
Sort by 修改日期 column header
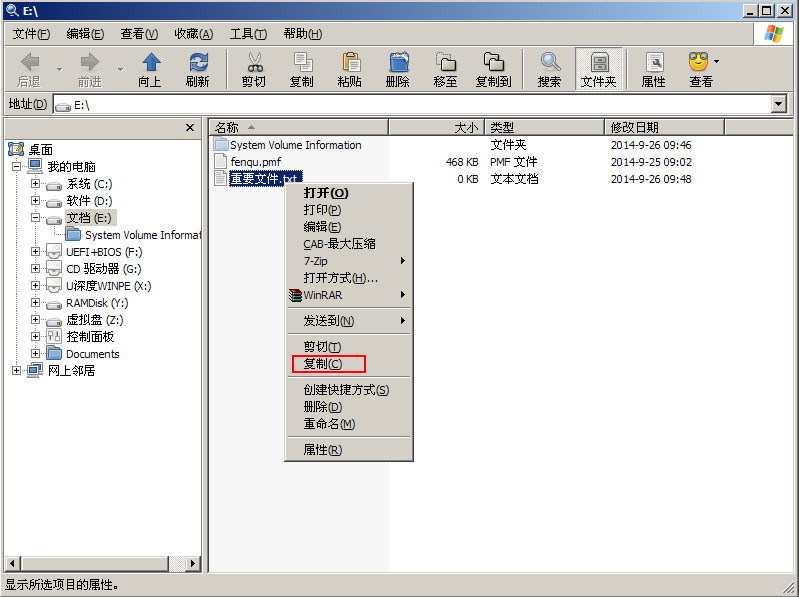click(x=664, y=127)
